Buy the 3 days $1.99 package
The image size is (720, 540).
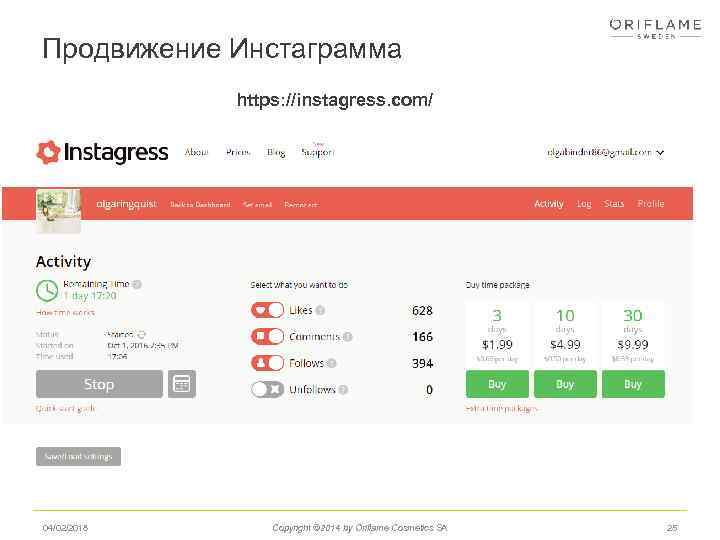pyautogui.click(x=497, y=384)
